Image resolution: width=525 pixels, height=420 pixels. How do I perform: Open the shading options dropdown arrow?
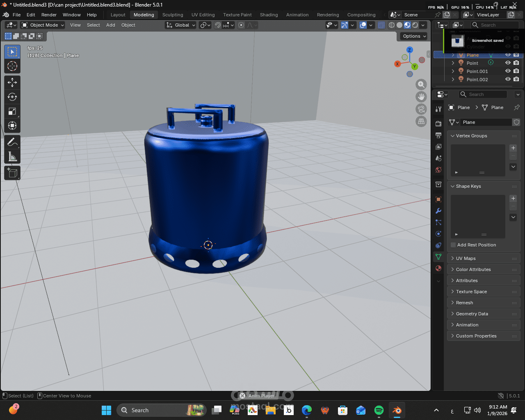click(x=423, y=25)
